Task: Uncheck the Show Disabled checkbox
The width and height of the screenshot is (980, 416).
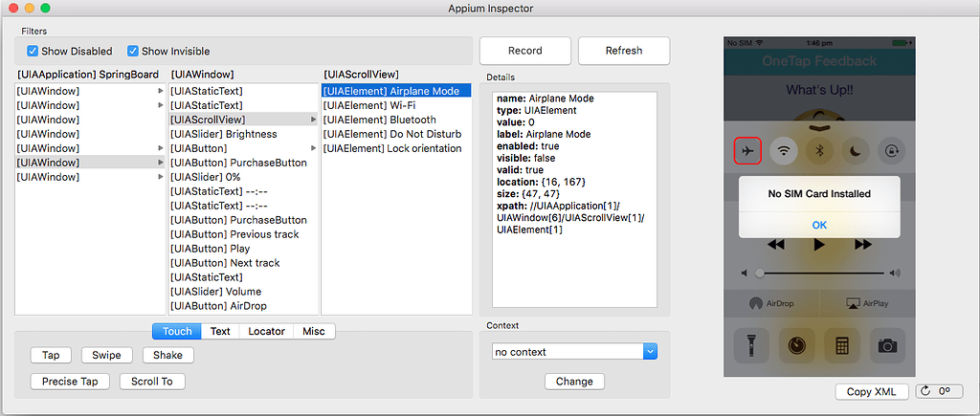Action: tap(33, 51)
